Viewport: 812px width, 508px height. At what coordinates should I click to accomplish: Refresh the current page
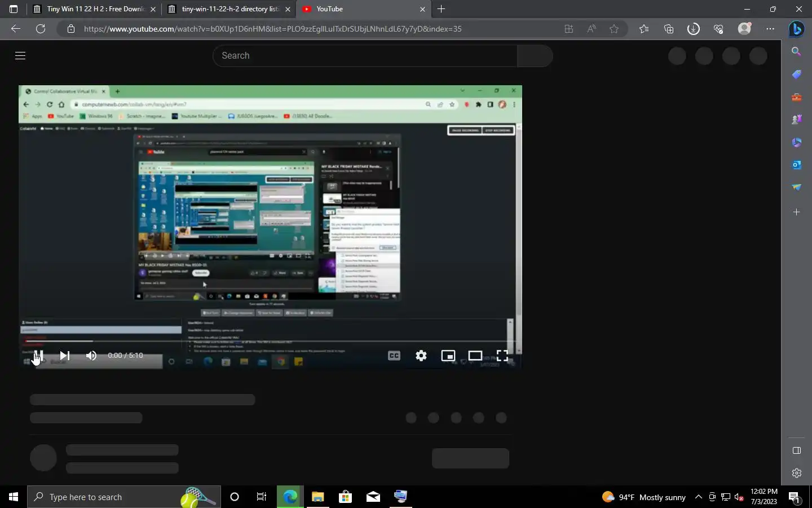click(x=41, y=29)
